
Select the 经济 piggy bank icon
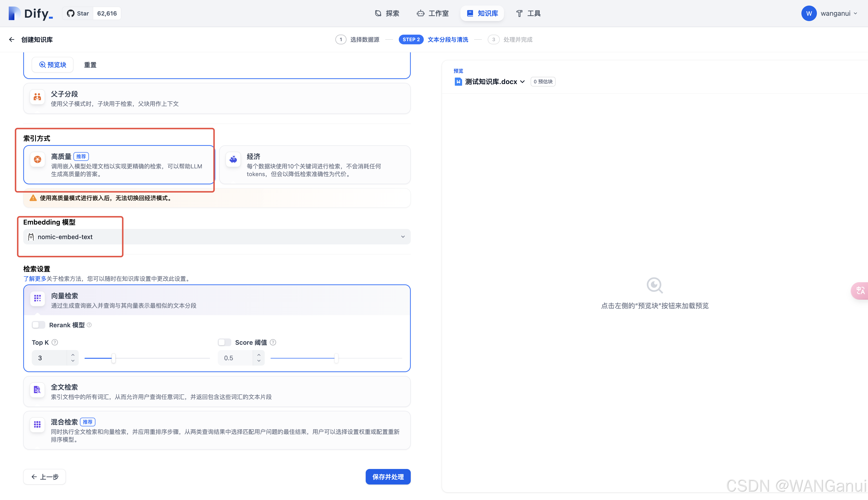(233, 159)
